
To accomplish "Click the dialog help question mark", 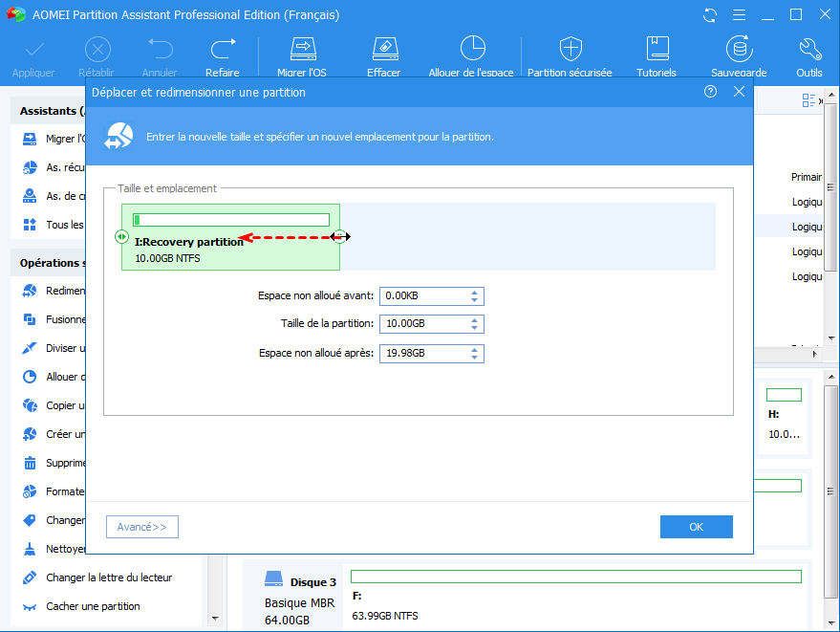I will pyautogui.click(x=710, y=92).
